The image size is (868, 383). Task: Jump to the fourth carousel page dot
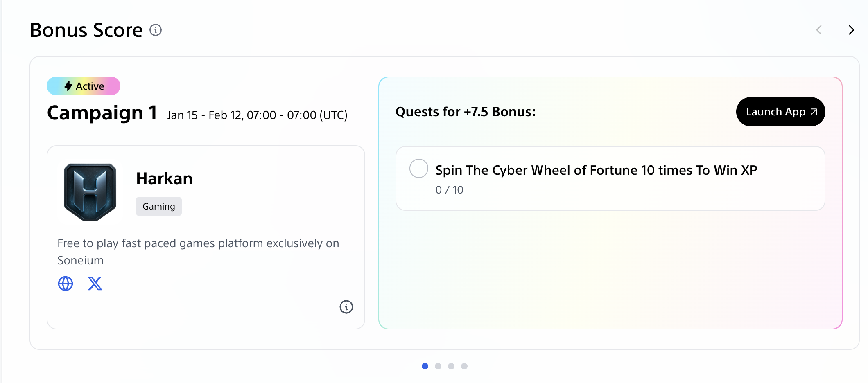[464, 366]
